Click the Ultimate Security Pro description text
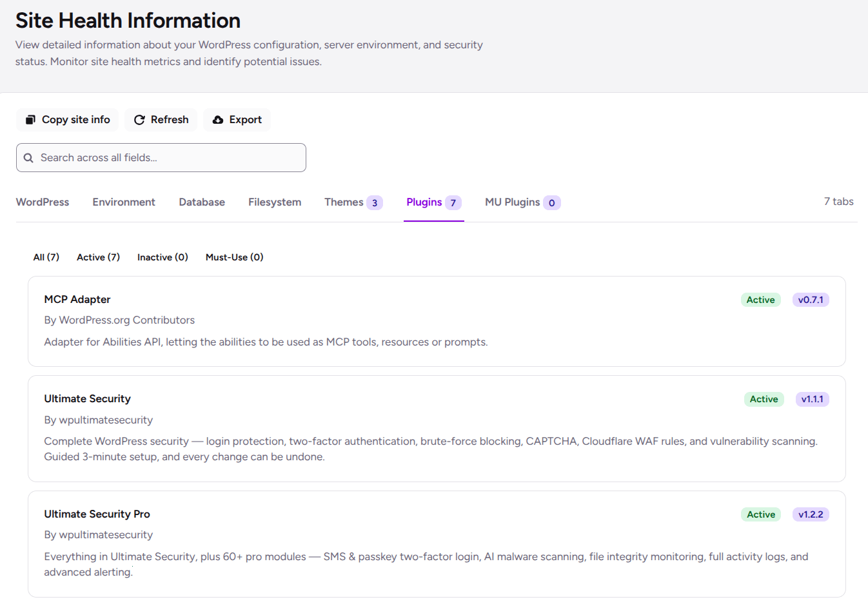This screenshot has height=604, width=868. (426, 565)
